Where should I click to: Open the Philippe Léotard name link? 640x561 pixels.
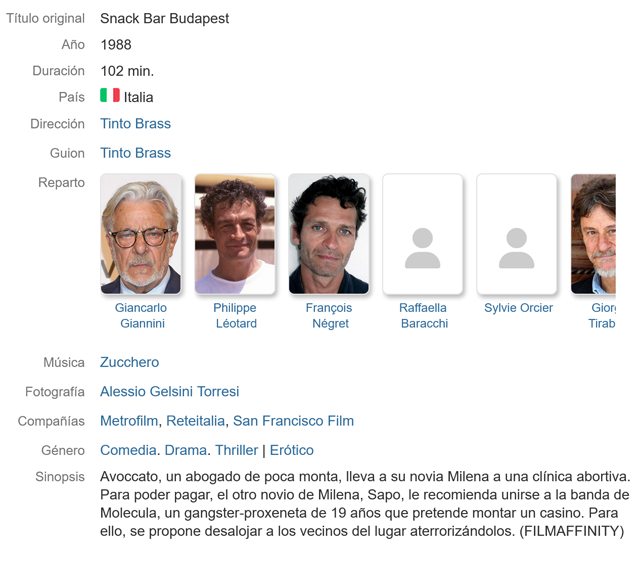(x=235, y=315)
